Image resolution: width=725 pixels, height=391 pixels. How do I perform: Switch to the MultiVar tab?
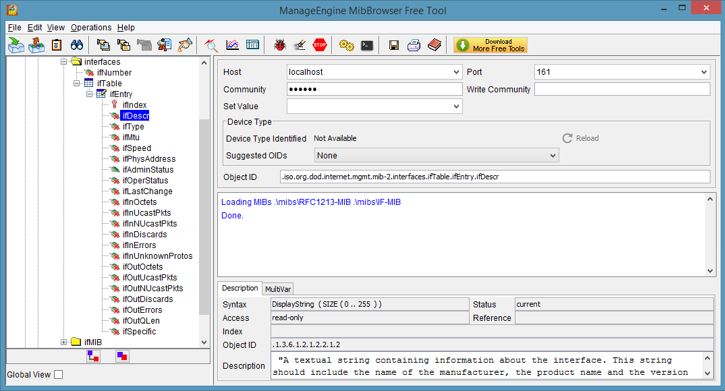tap(278, 289)
